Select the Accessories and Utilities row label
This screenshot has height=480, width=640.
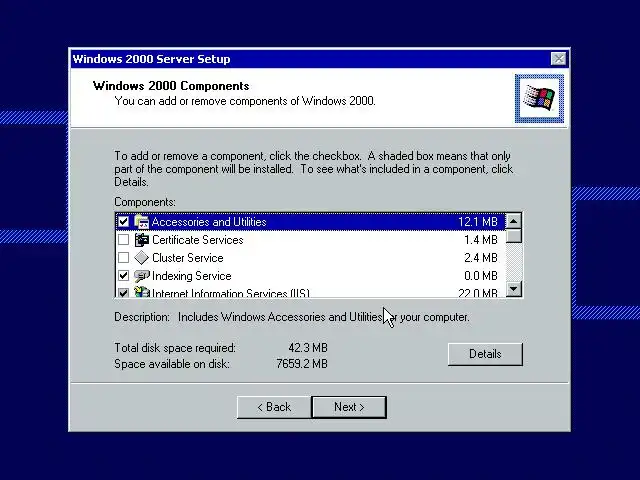point(209,222)
